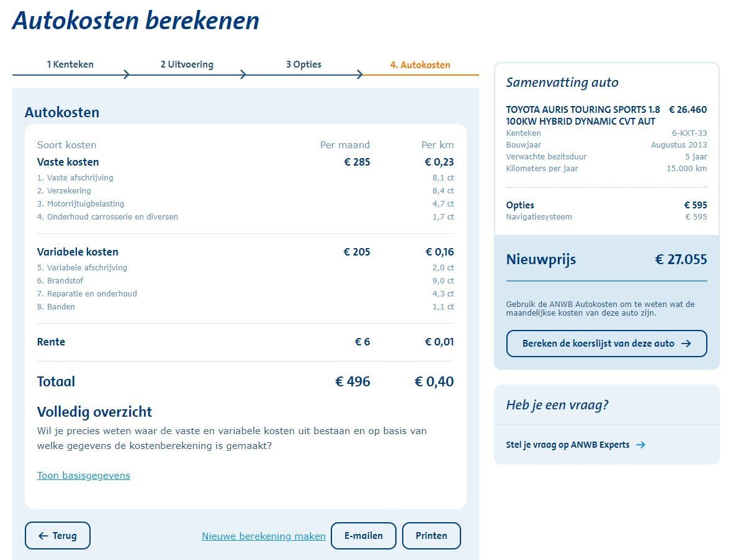This screenshot has width=731, height=560.
Task: Click the Terug button
Action: (58, 536)
